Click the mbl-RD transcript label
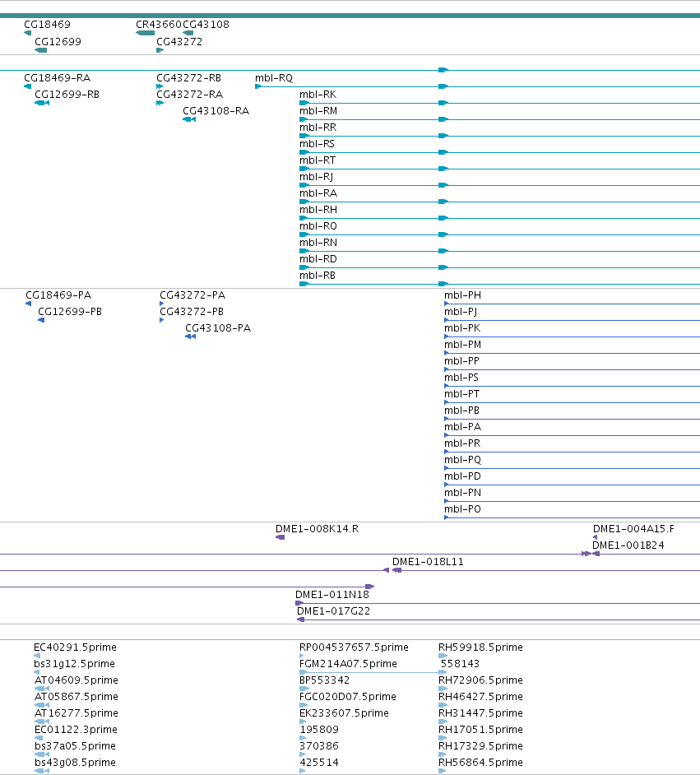The image size is (700, 775). (x=318, y=259)
